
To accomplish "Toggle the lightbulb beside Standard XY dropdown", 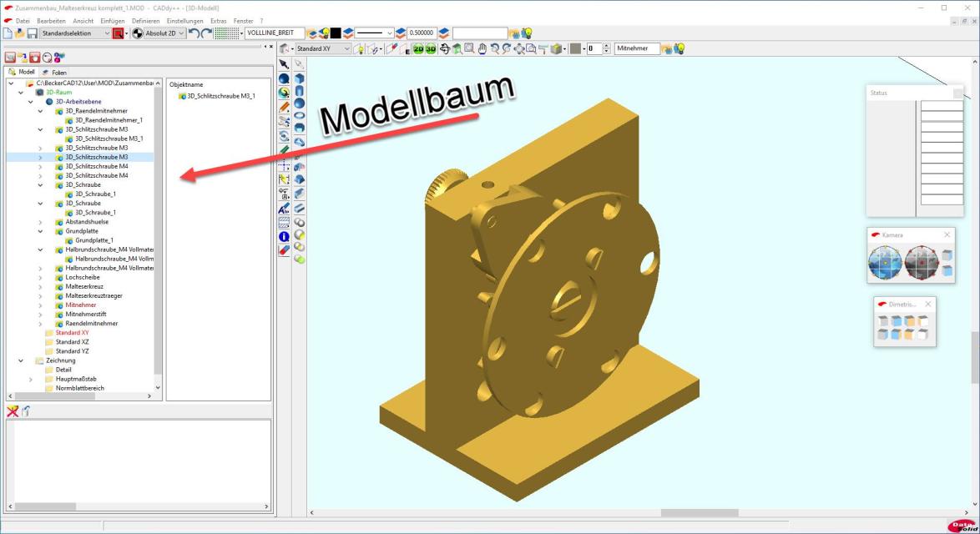I will coord(360,49).
